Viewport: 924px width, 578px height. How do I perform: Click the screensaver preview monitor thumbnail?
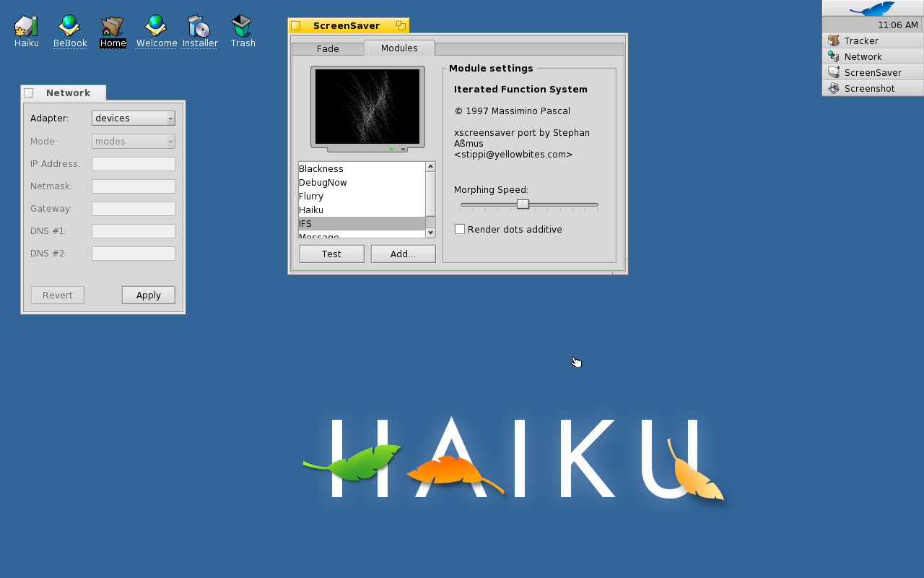pyautogui.click(x=367, y=108)
